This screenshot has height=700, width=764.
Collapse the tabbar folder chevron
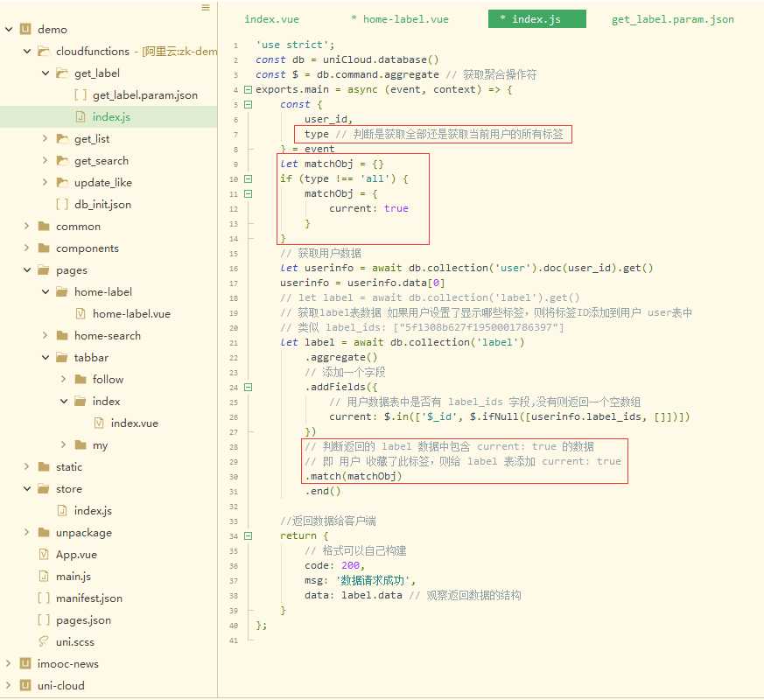(46, 358)
